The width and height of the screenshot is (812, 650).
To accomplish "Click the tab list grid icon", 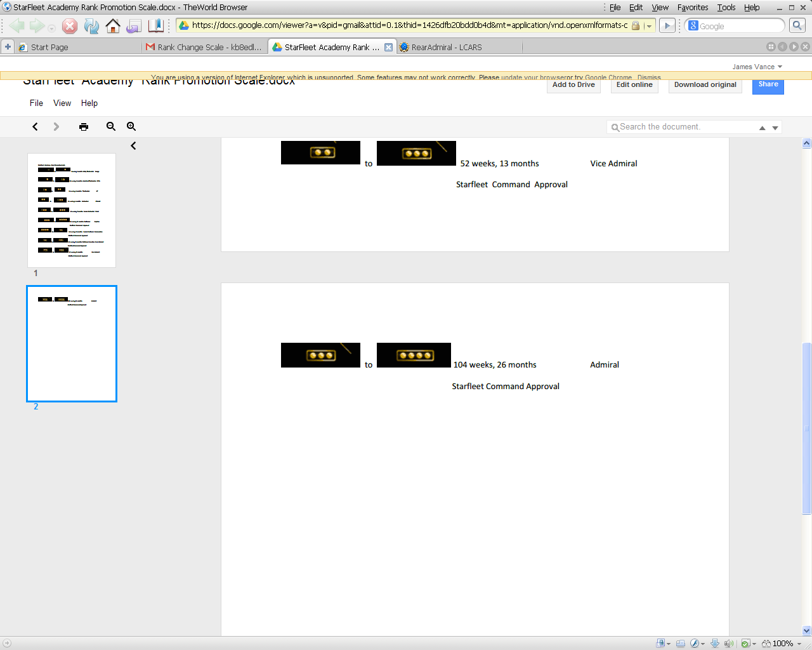I will click(x=771, y=47).
